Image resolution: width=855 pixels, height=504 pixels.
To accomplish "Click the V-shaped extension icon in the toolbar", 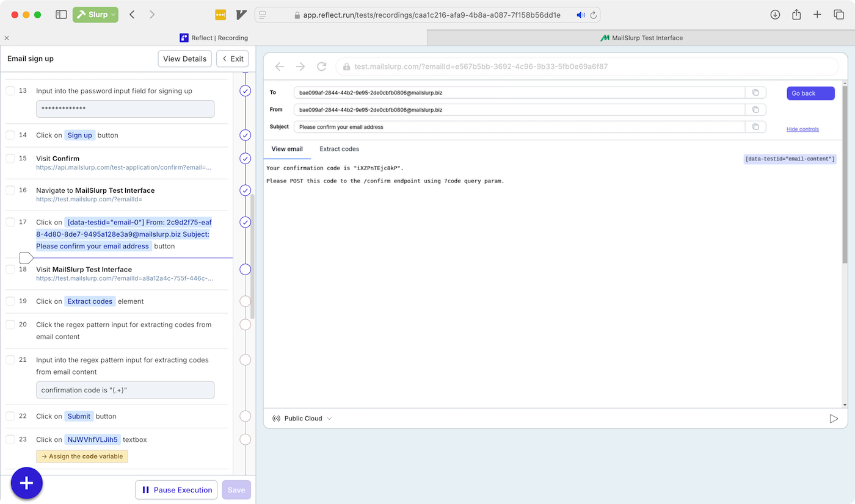I will click(x=241, y=15).
